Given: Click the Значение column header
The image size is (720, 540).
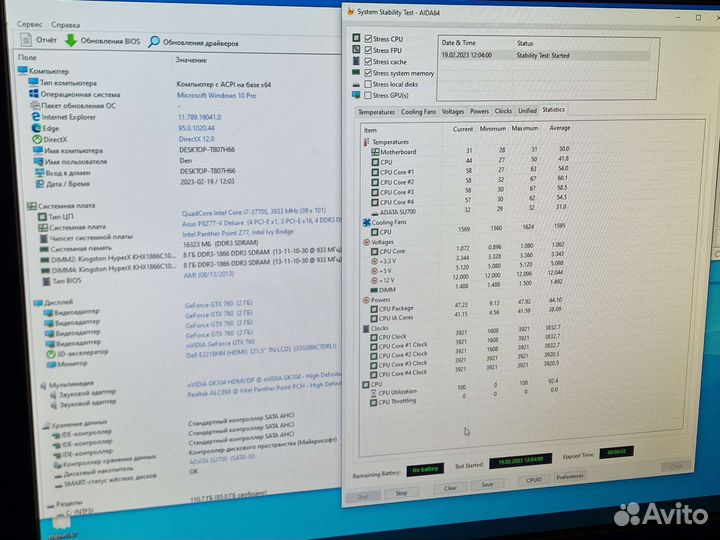Looking at the screenshot, I should pos(191,60).
